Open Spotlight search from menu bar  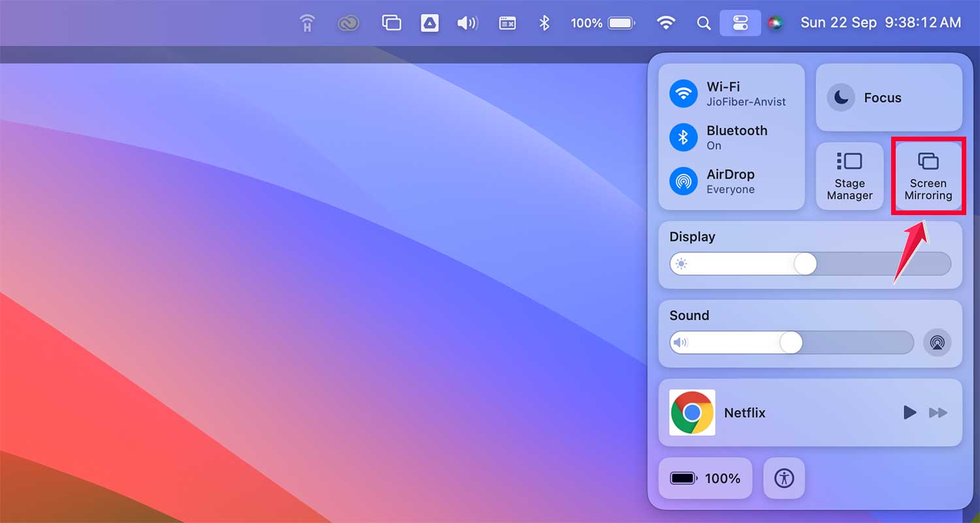[x=704, y=22]
